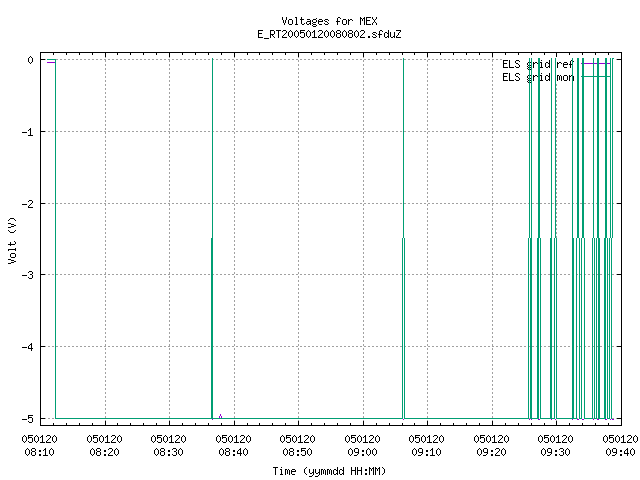Click the chart title 'Voltages for MEX'
The width and height of the screenshot is (640, 480).
329,21
